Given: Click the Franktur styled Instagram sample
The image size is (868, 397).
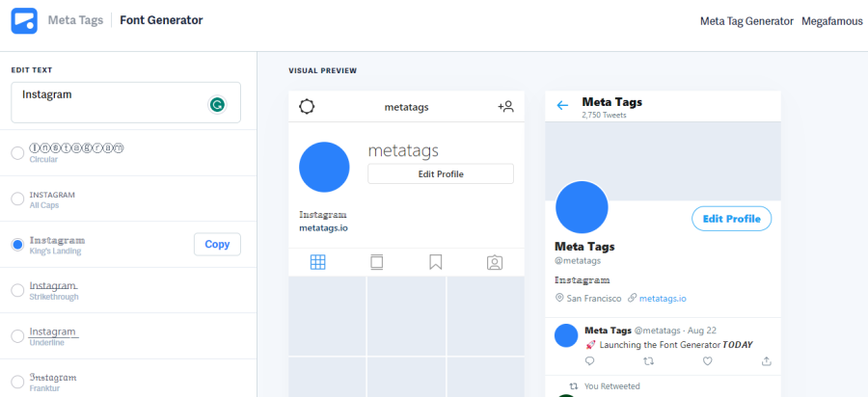Looking at the screenshot, I should click(53, 378).
